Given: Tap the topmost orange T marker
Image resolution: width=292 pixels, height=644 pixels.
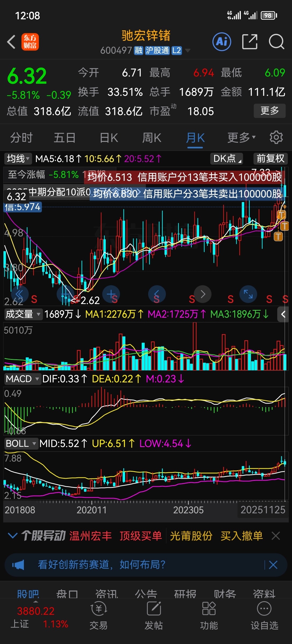Looking at the screenshot, I should pyautogui.click(x=281, y=214).
